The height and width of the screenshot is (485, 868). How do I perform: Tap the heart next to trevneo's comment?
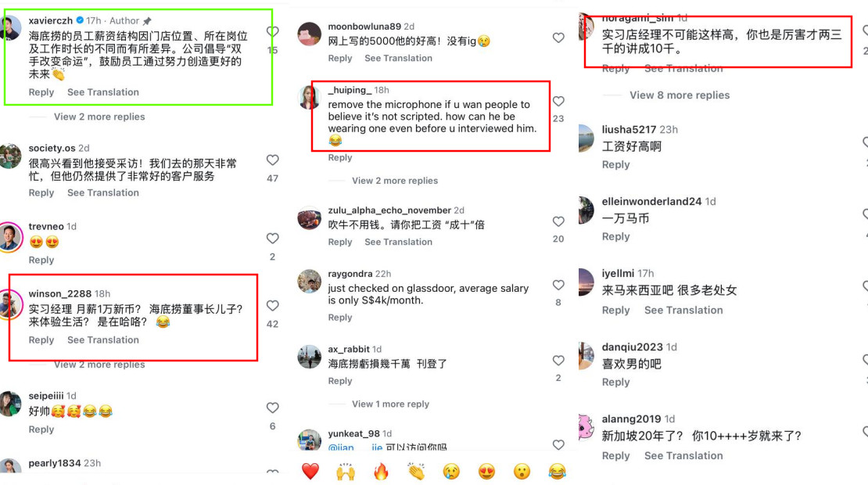(x=272, y=238)
